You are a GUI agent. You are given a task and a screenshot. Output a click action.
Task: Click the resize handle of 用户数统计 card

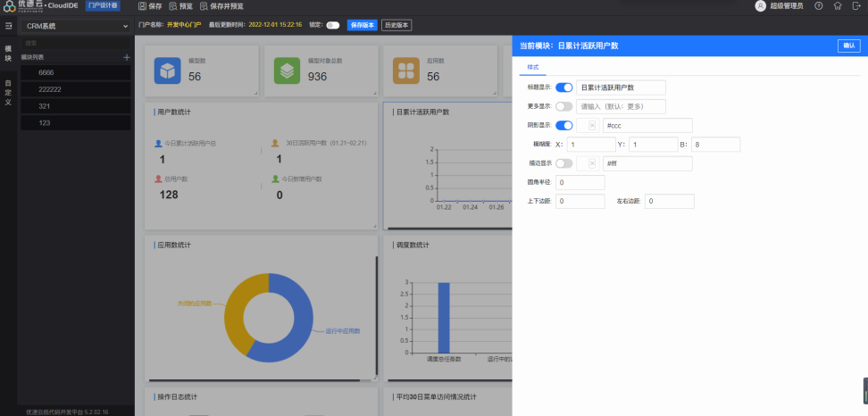click(375, 226)
